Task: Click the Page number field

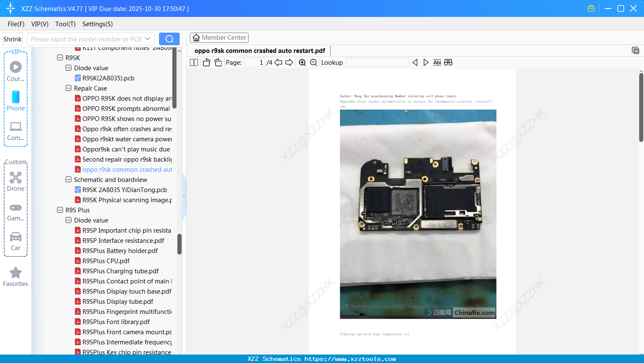Action: [255, 63]
